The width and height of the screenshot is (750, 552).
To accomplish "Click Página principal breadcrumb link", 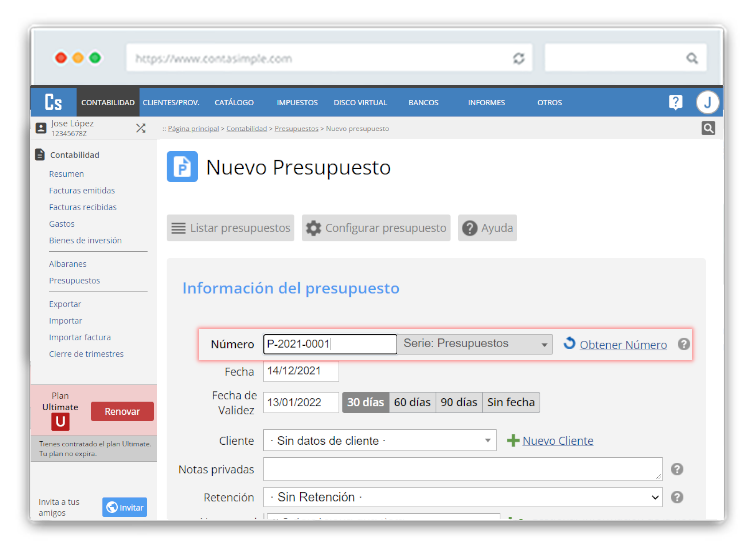I will click(x=193, y=129).
